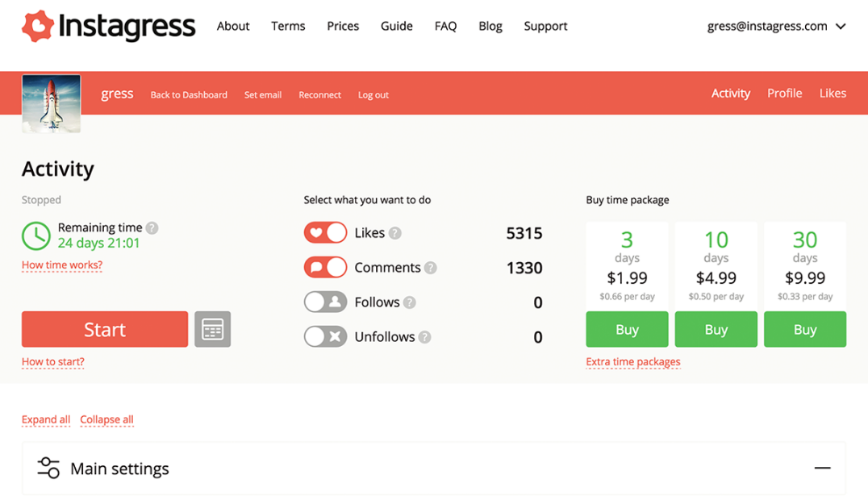
Task: Enable the Follows toggle
Action: click(325, 302)
